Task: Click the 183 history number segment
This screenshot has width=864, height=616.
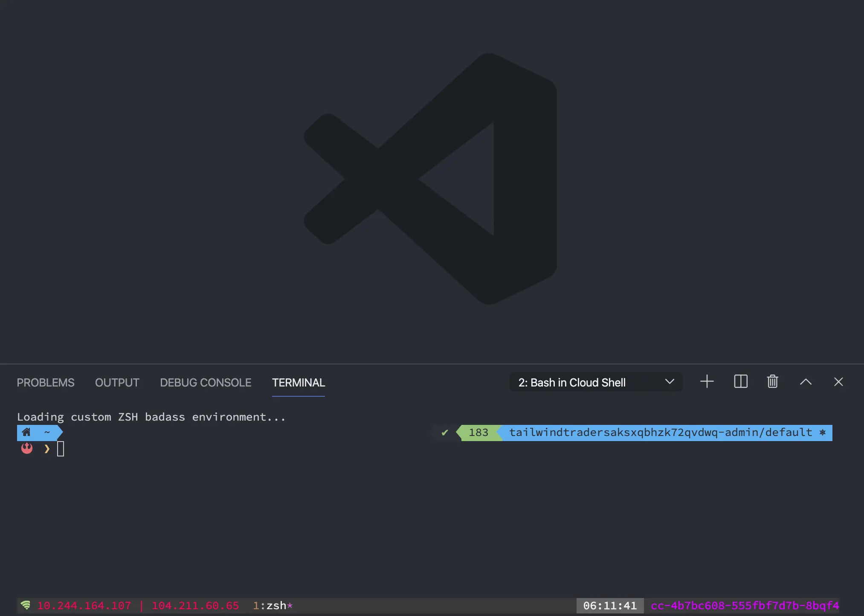Action: point(478,433)
